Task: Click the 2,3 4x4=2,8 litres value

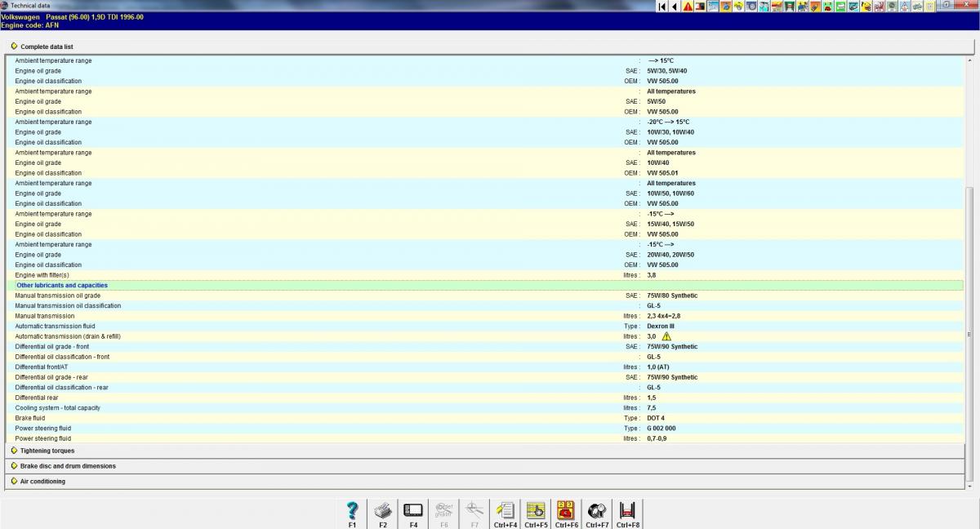Action: tap(664, 316)
